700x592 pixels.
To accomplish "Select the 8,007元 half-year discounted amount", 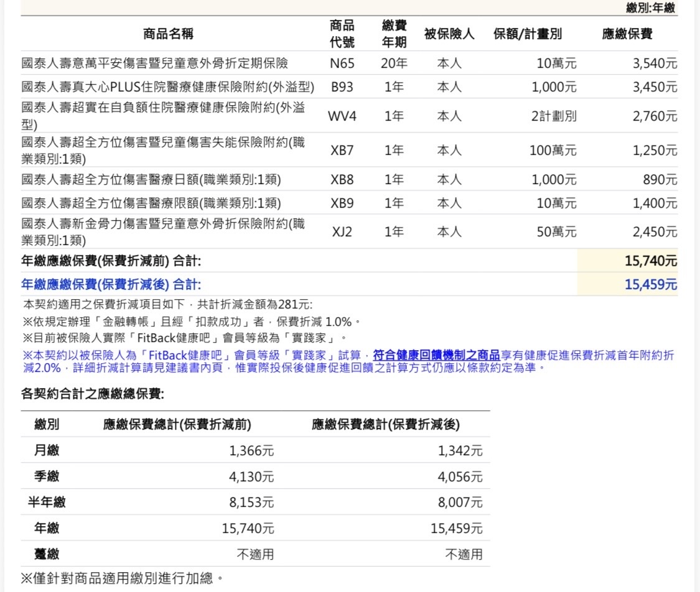I will coord(459,502).
